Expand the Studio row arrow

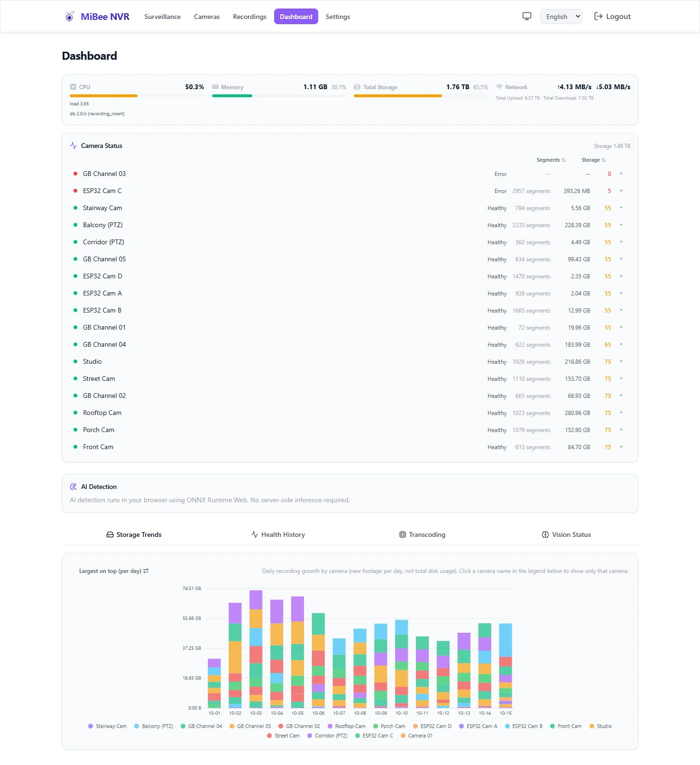pyautogui.click(x=621, y=361)
